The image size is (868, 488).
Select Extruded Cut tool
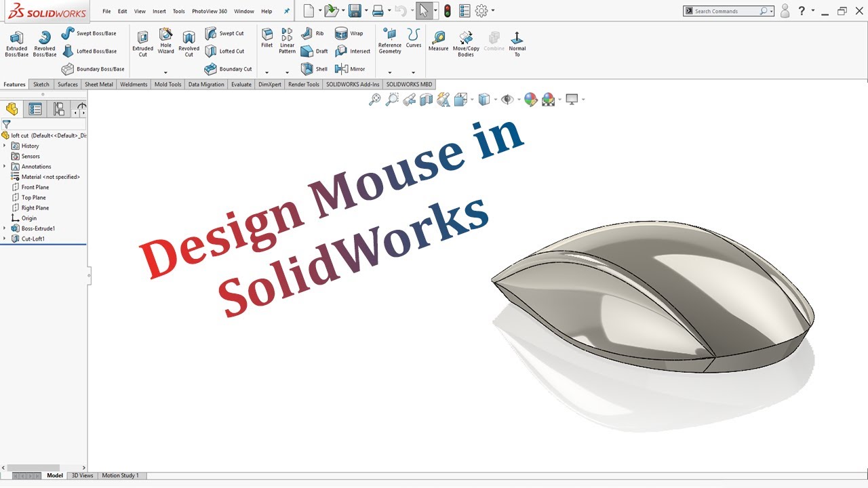[x=142, y=44]
